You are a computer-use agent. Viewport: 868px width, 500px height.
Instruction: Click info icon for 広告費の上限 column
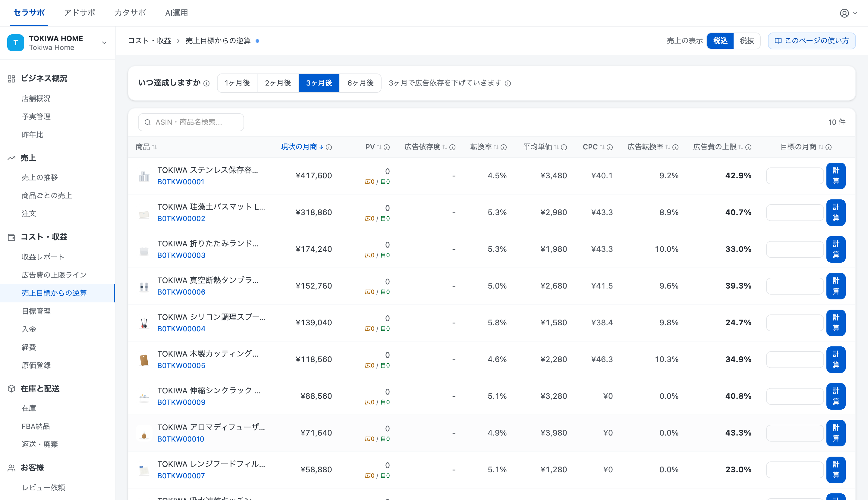pyautogui.click(x=748, y=147)
